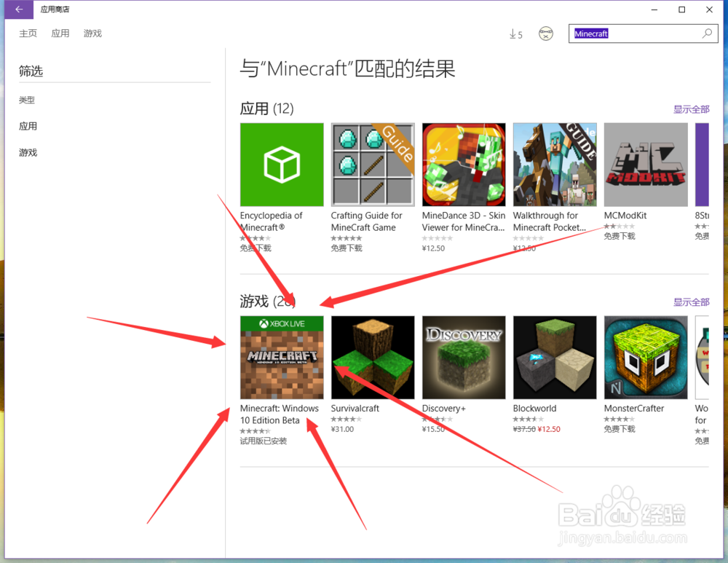Open the MonsterCrafter crafting-grid icon

(x=646, y=357)
